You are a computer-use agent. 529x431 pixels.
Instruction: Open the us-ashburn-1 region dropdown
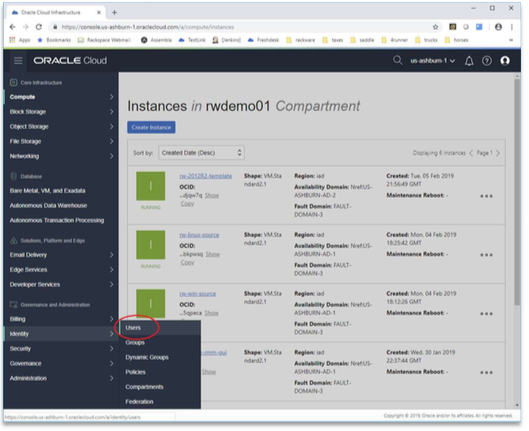(433, 61)
